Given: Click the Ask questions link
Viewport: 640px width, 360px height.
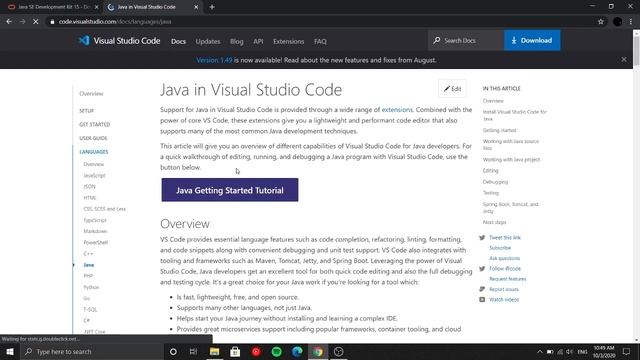Looking at the screenshot, I should [505, 258].
